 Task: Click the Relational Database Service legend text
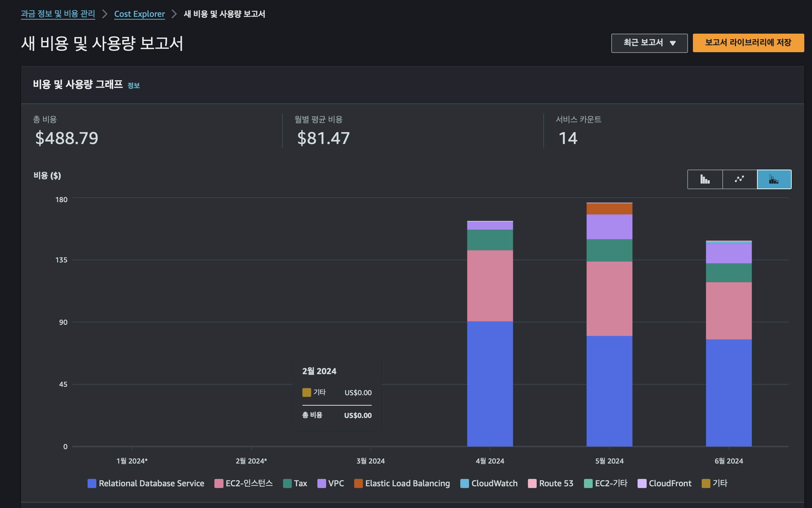[x=151, y=483]
